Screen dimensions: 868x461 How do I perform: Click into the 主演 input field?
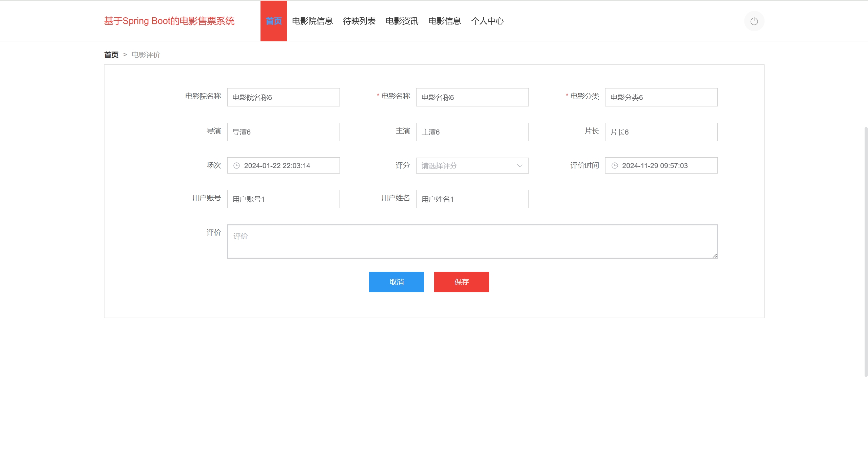coord(472,132)
